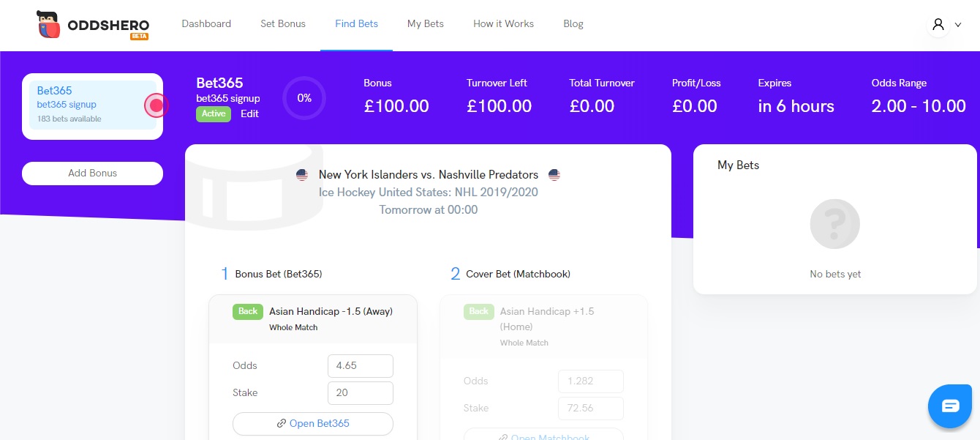Click the US flag before New York Islanders
The width and height of the screenshot is (980, 440).
(x=302, y=174)
